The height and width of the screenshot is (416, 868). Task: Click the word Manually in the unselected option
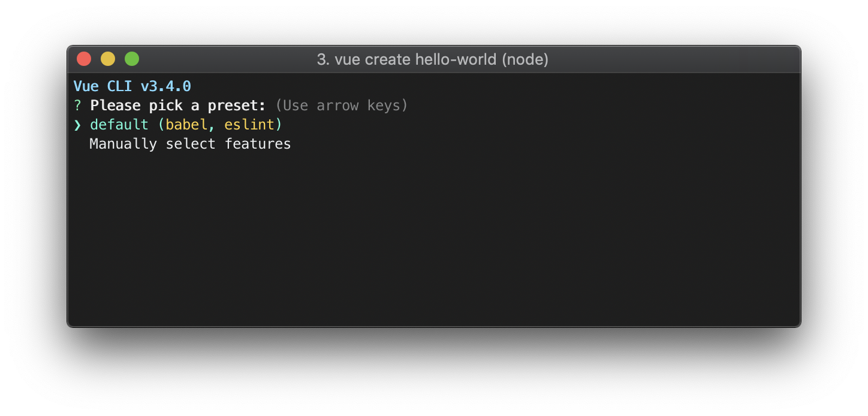[x=123, y=143]
